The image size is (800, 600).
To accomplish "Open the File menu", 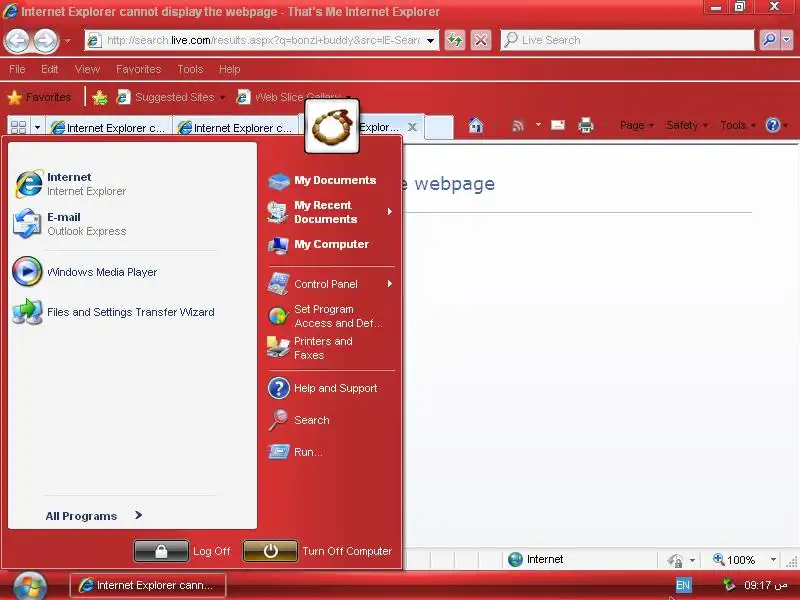I will 17,69.
